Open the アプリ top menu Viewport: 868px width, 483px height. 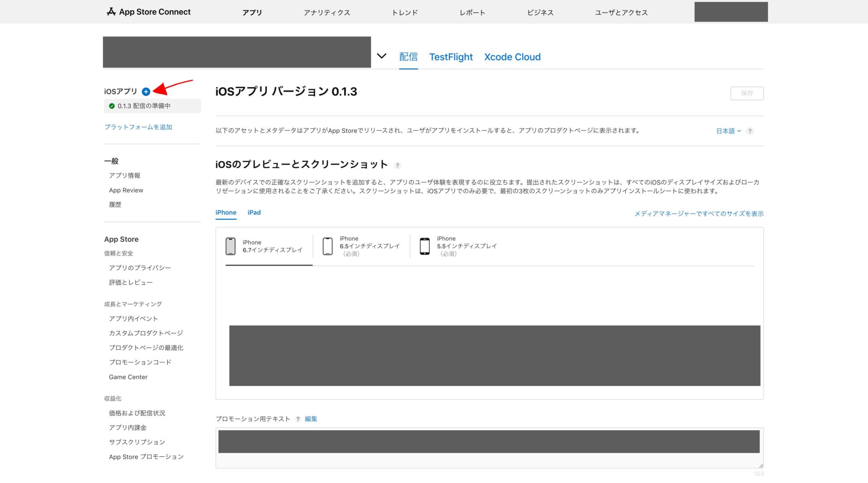coord(252,12)
